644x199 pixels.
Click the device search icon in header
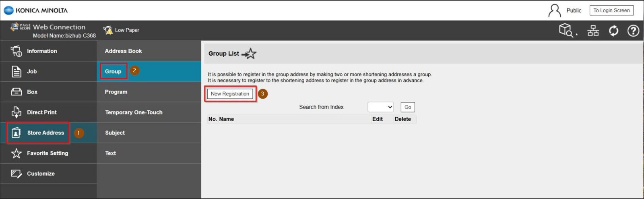pos(567,30)
